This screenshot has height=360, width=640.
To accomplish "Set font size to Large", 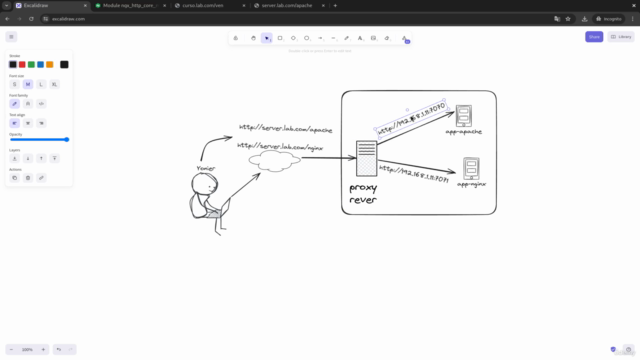I will coord(41,84).
